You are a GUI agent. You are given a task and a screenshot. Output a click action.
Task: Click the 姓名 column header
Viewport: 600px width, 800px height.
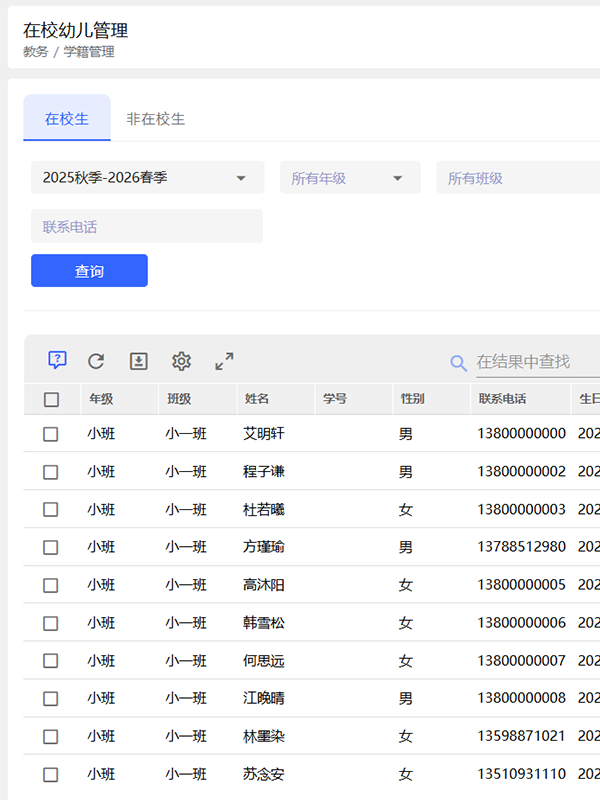pyautogui.click(x=257, y=399)
